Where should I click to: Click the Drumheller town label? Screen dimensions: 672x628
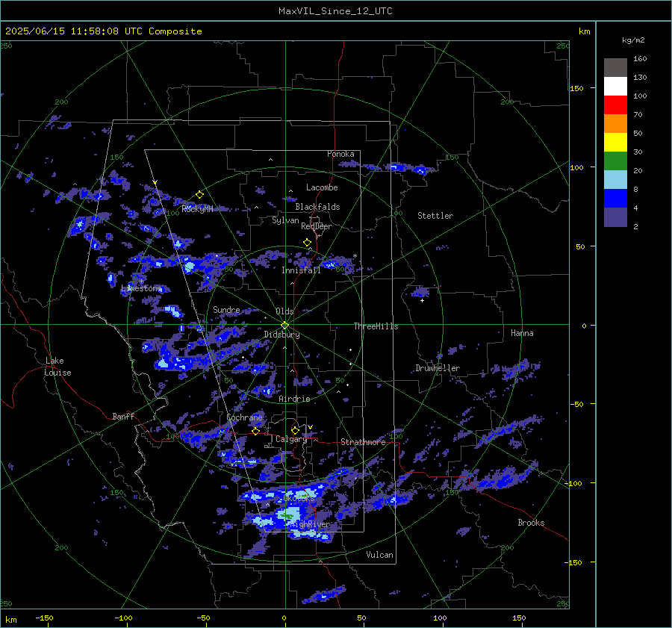pos(438,368)
